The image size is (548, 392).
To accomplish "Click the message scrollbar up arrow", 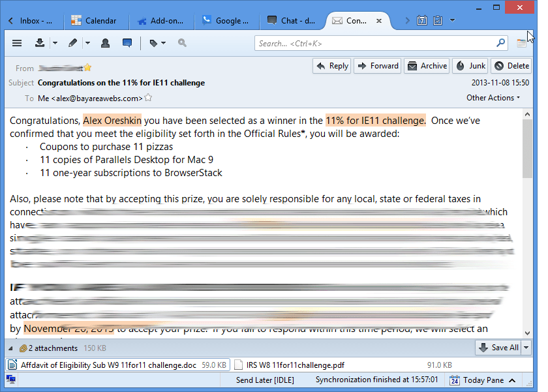I will (x=527, y=114).
